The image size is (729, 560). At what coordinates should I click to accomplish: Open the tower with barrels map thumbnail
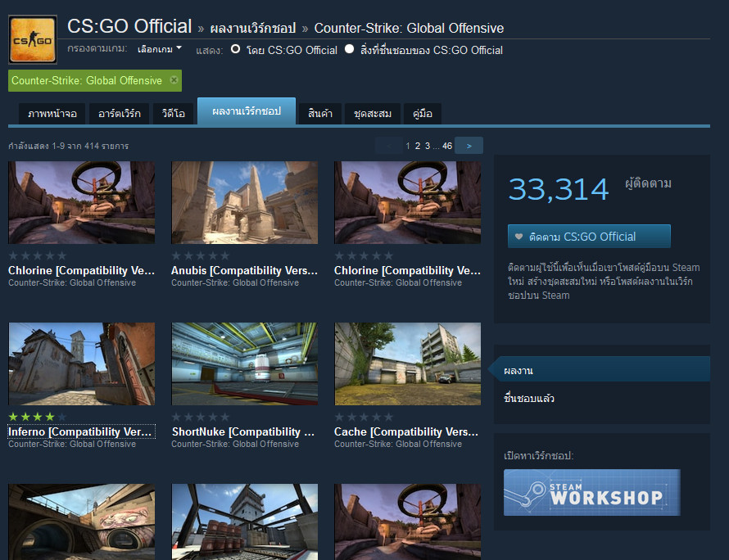point(245,522)
